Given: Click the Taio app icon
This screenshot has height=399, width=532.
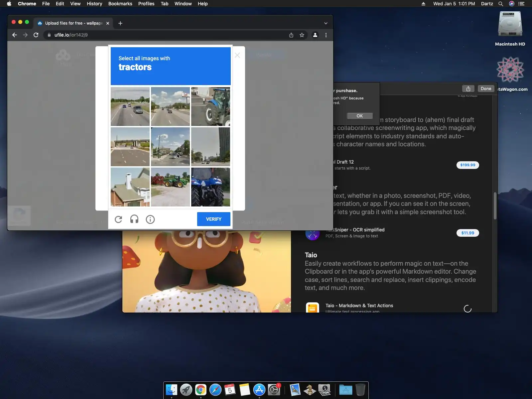Looking at the screenshot, I should 312,308.
